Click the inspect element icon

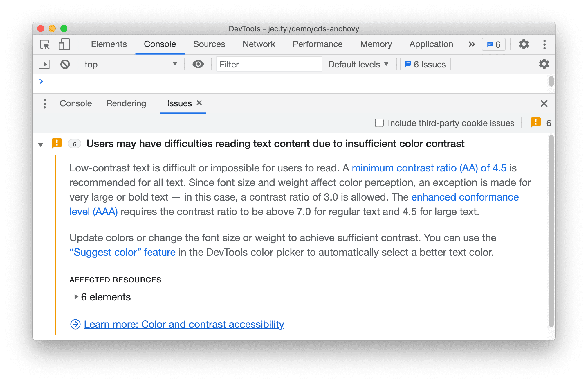45,44
